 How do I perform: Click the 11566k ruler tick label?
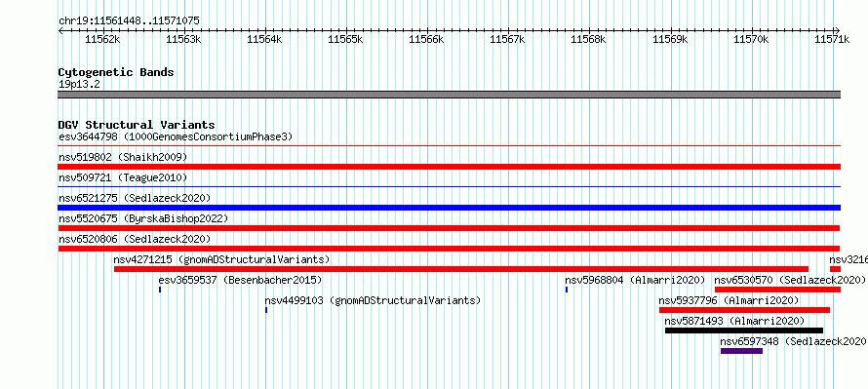(427, 39)
